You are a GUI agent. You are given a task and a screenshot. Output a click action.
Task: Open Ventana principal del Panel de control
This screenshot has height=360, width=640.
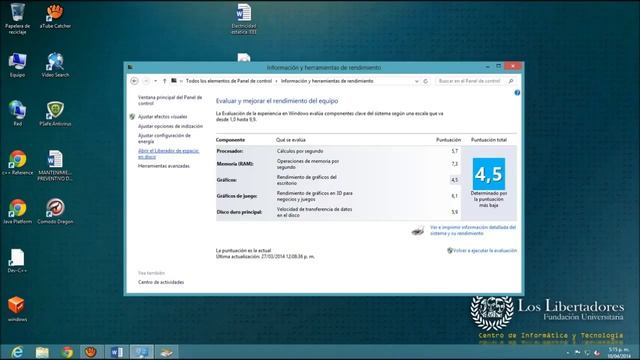[x=170, y=100]
